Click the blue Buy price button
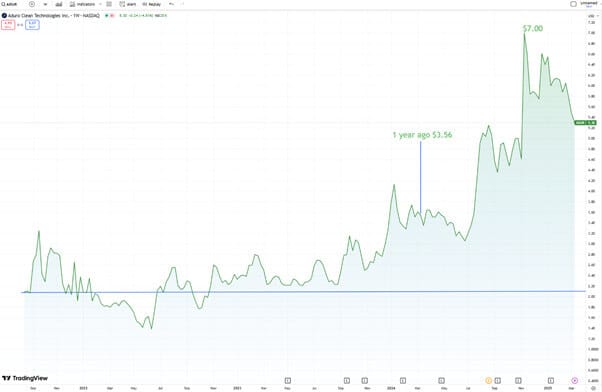 [32, 25]
